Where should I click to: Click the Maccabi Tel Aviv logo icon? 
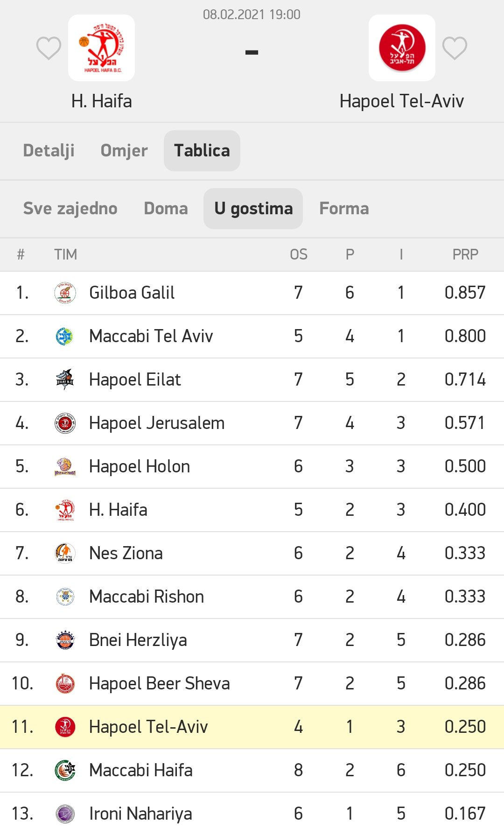[65, 337]
